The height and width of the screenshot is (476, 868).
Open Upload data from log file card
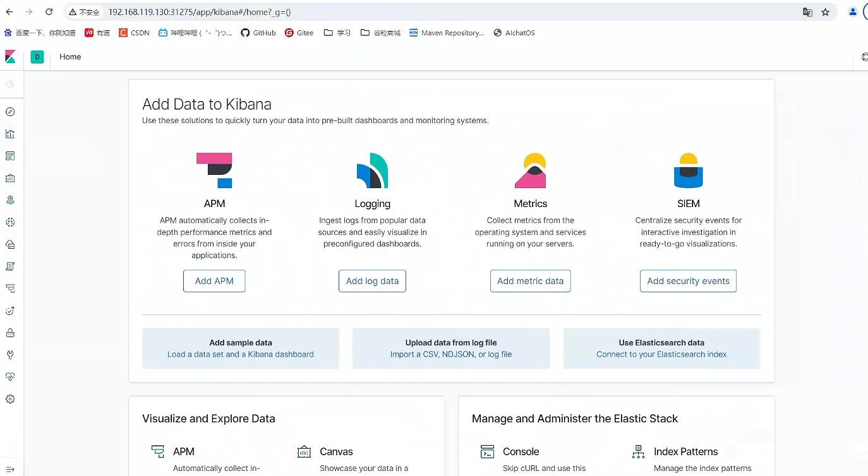coord(451,348)
